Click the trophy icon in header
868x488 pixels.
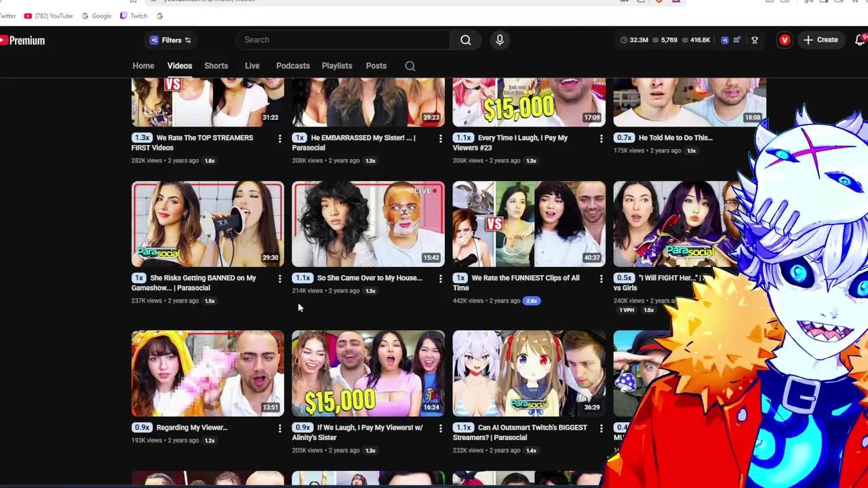(x=754, y=40)
